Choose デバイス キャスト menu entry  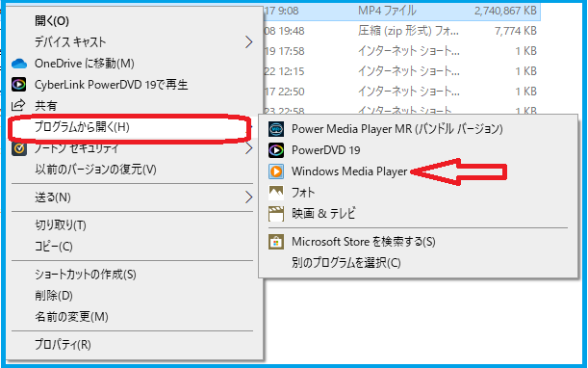[70, 42]
